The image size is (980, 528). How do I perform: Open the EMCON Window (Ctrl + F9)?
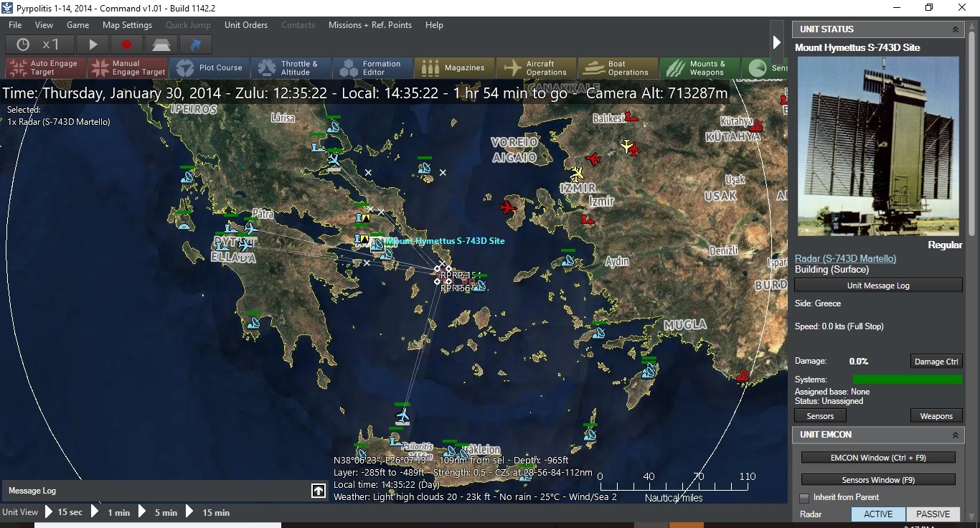[878, 458]
